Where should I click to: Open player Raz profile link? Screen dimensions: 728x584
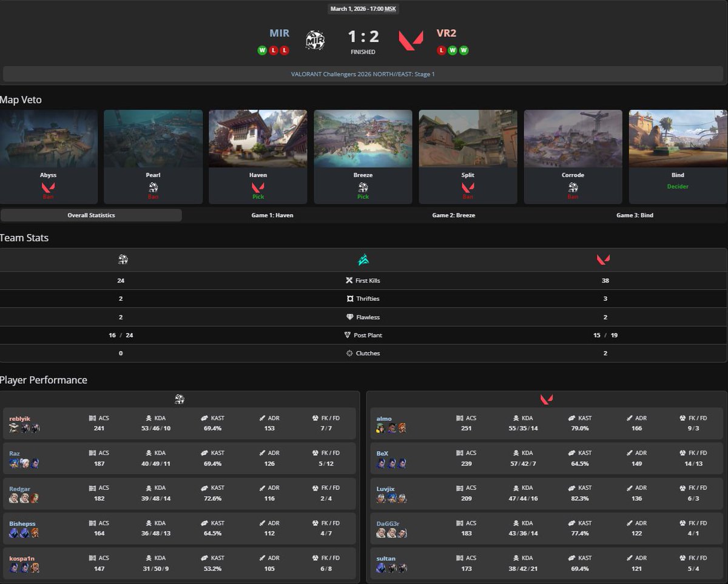[15, 453]
